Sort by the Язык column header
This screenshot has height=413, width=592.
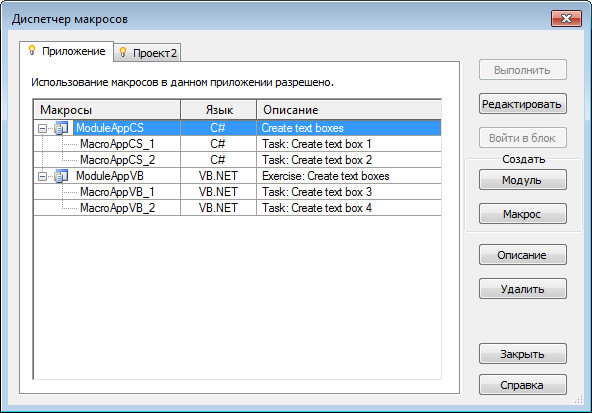tap(219, 109)
